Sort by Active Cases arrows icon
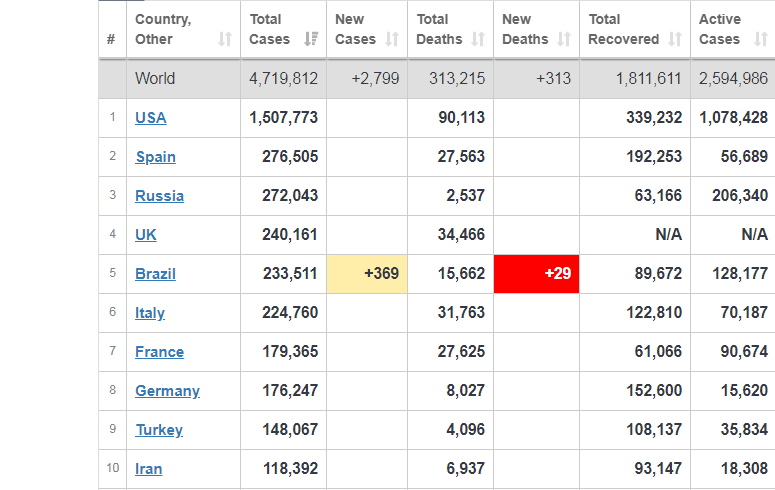Screen dimensions: 775x490 tap(761, 39)
